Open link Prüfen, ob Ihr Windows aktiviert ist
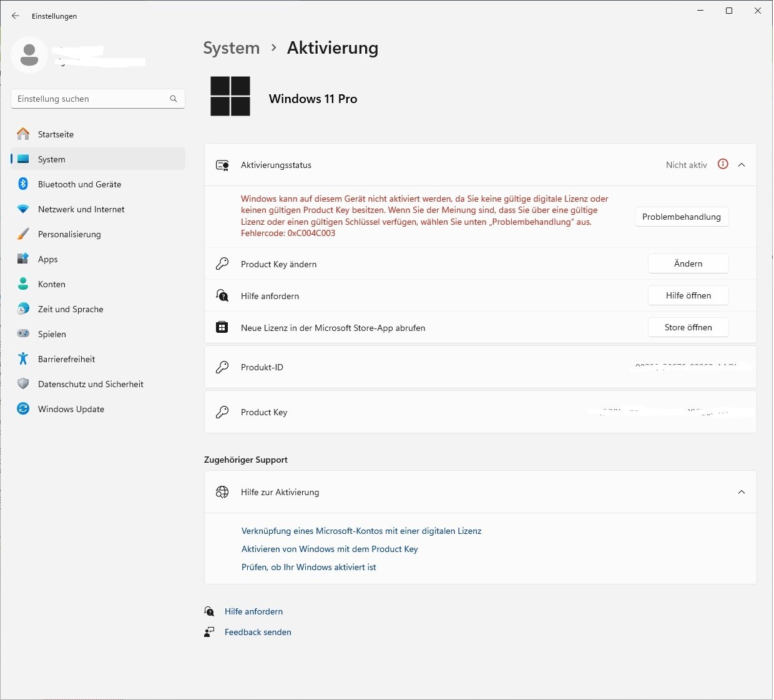 pos(309,567)
